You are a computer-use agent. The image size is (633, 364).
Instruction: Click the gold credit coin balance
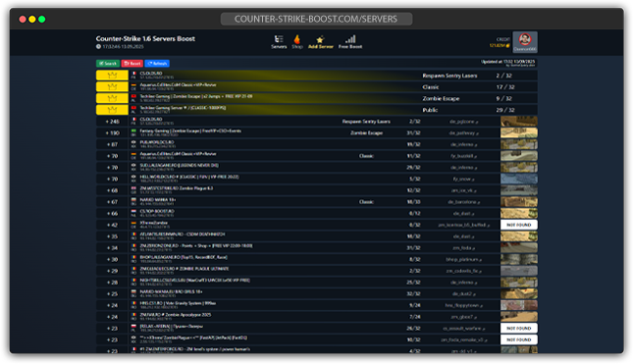pyautogui.click(x=500, y=45)
